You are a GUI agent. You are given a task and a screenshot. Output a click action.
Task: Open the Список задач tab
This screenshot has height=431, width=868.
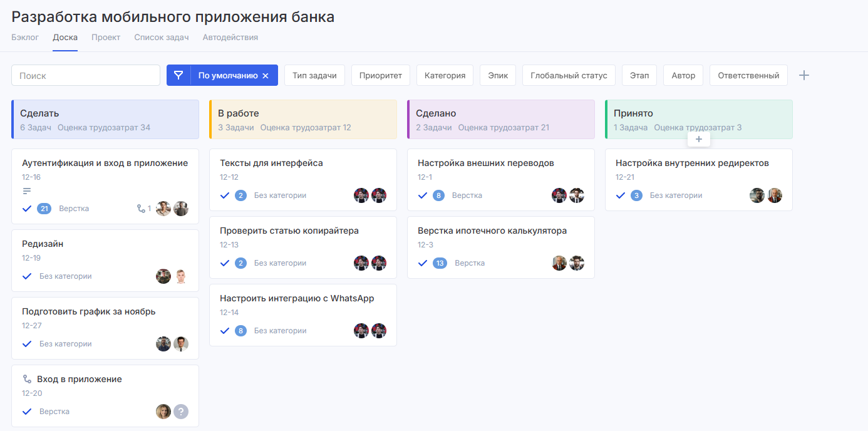point(161,38)
